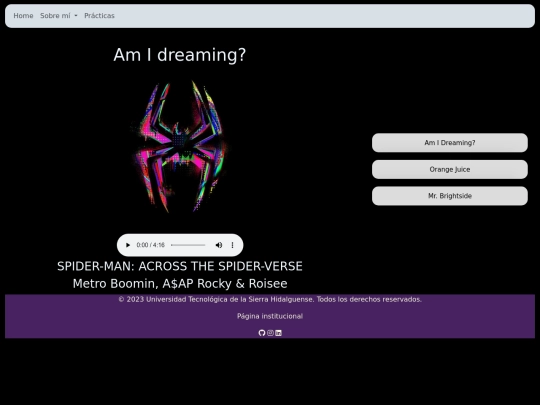The height and width of the screenshot is (405, 540).
Task: Select the Mr. Brightside song button
Action: pos(450,196)
